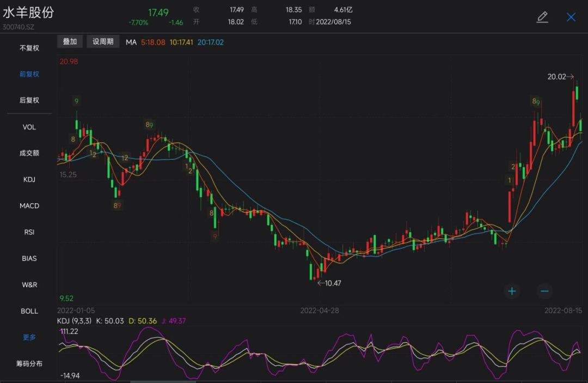The image size is (588, 383).
Task: Switch to the 成交额 indicator
Action: [x=29, y=153]
